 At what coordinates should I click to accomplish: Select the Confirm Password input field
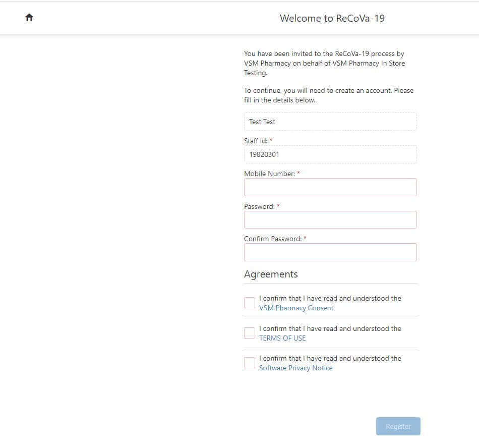330,252
